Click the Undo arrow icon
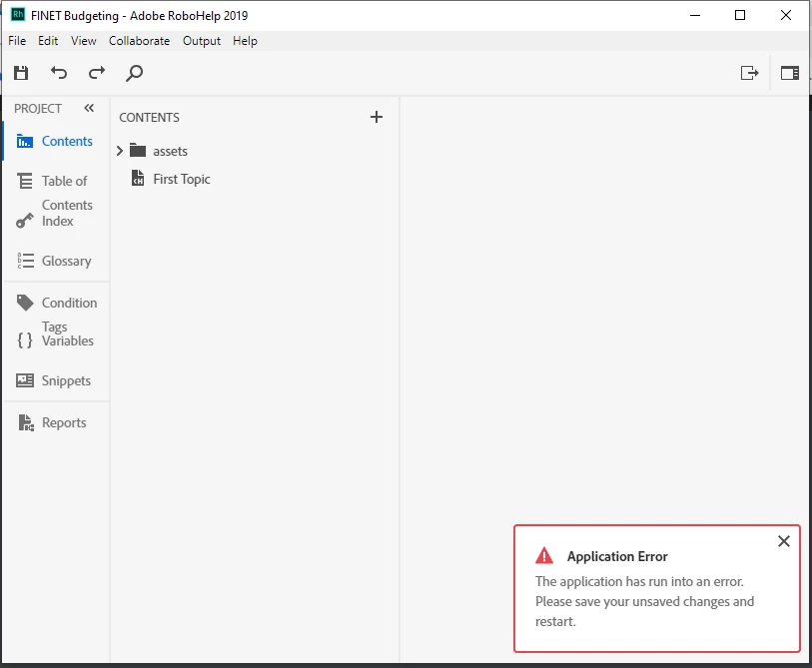Viewport: 812px width, 668px height. 59,73
